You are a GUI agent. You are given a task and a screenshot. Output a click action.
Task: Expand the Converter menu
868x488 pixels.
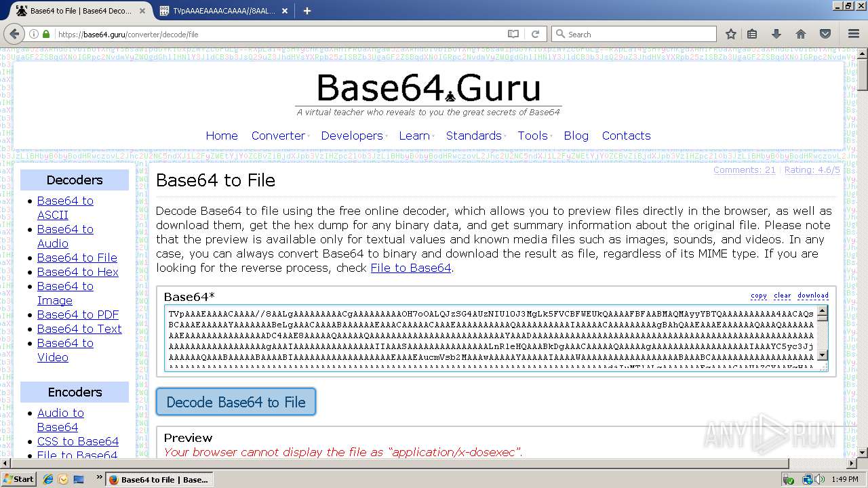(280, 136)
